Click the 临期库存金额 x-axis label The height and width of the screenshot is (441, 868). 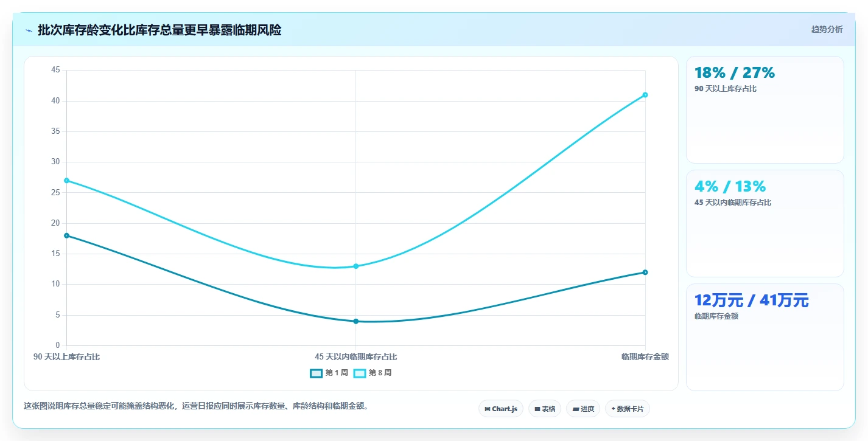645,357
